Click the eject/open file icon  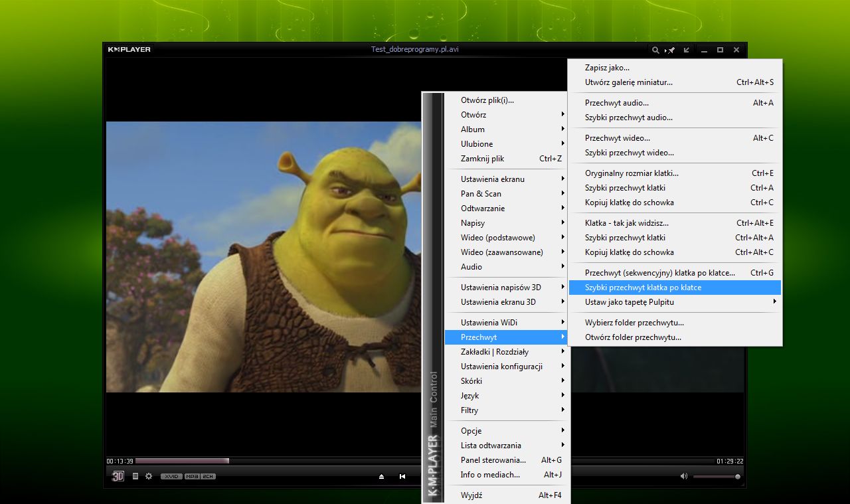click(382, 476)
